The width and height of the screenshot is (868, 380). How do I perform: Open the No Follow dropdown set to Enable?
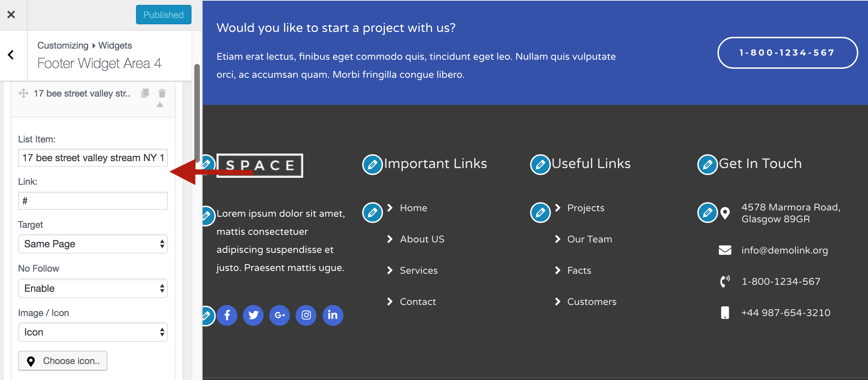click(x=93, y=288)
